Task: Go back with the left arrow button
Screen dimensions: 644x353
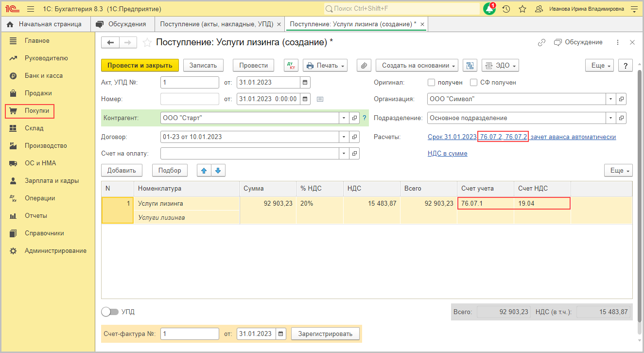Action: click(110, 43)
